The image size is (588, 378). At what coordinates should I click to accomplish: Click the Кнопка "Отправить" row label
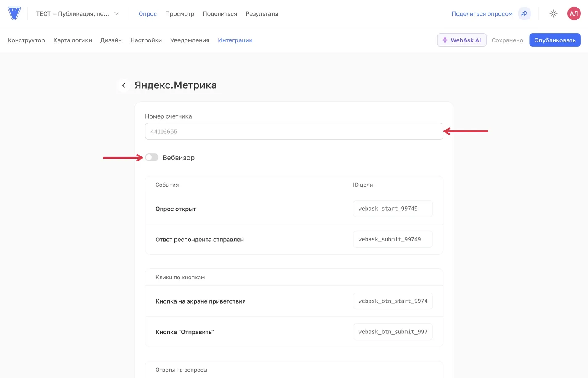[185, 332]
